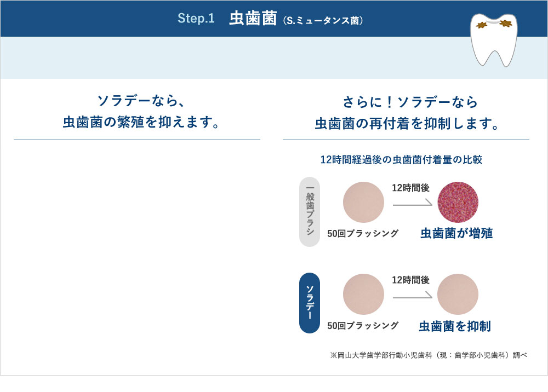Click the 虫歯菌が増殖 result text

tap(457, 233)
